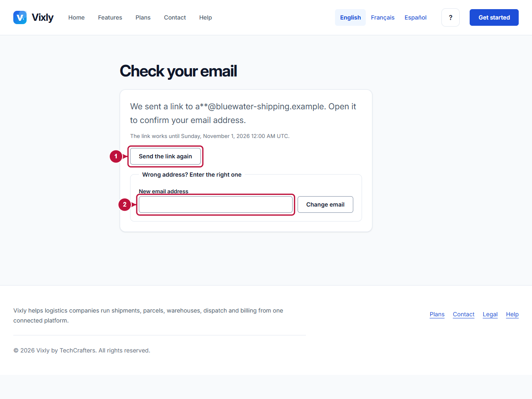Screen dimensions: 532x399
Task: Select English language option
Action: 350,17
